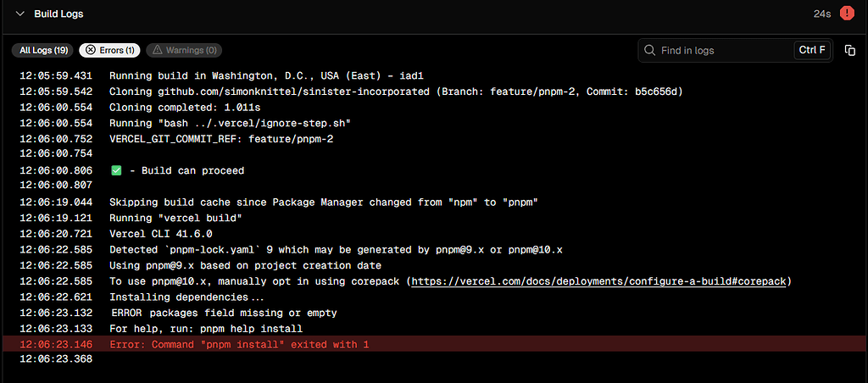Click the green checkmark before Build can proceed
Screen dimensions: 868x383
click(x=116, y=170)
